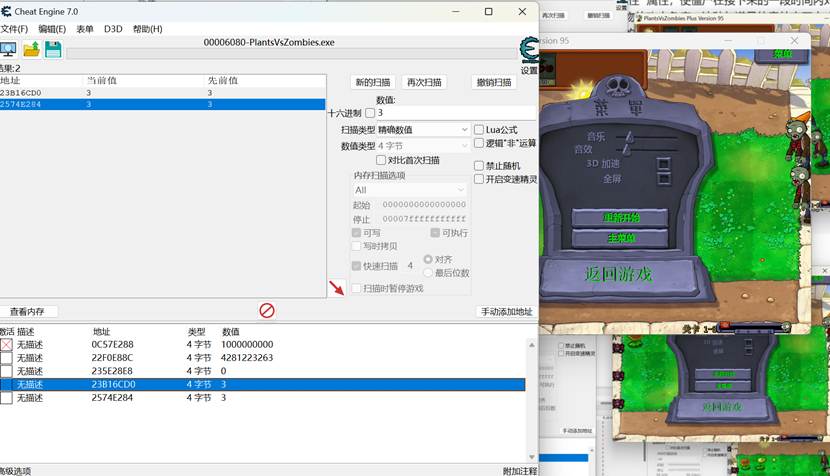The width and height of the screenshot is (830, 476).
Task: Open the 数值类型 4 字节 dropdown
Action: pyautogui.click(x=423, y=145)
